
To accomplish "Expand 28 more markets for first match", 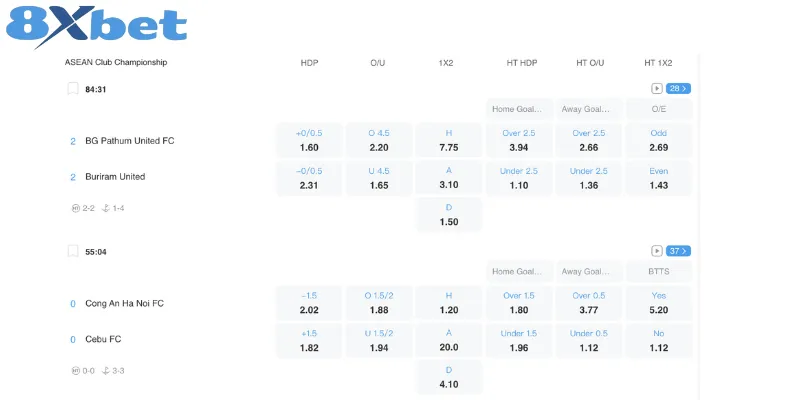I will click(679, 89).
